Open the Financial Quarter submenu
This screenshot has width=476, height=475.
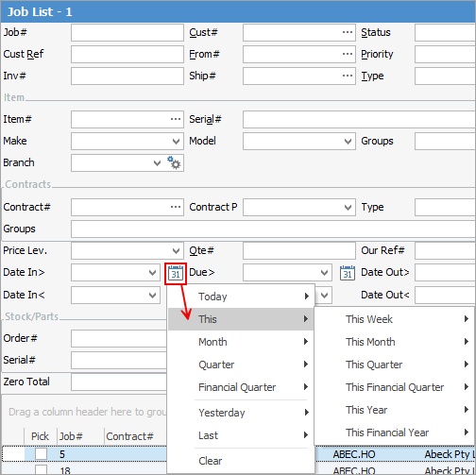[241, 387]
